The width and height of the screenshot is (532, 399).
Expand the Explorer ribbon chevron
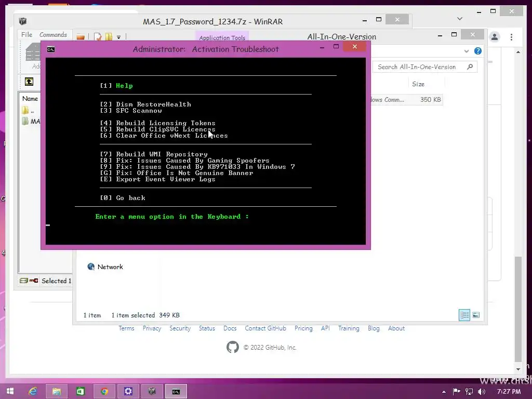(x=467, y=51)
